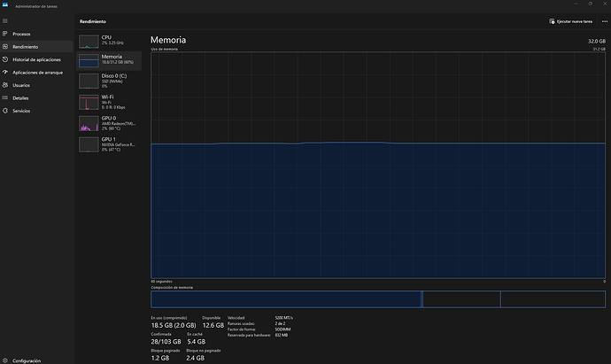Select the CPU performance graph thumbnail
611x364 pixels.
89,42
